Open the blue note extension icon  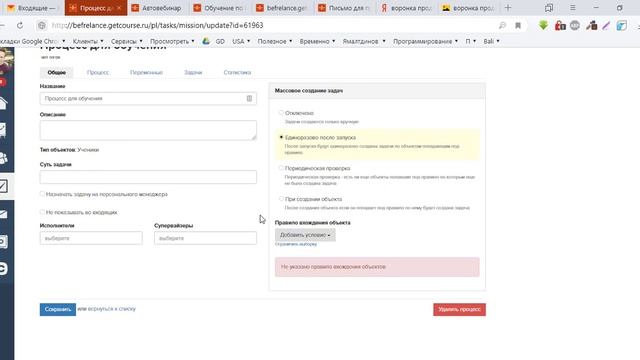click(x=622, y=25)
